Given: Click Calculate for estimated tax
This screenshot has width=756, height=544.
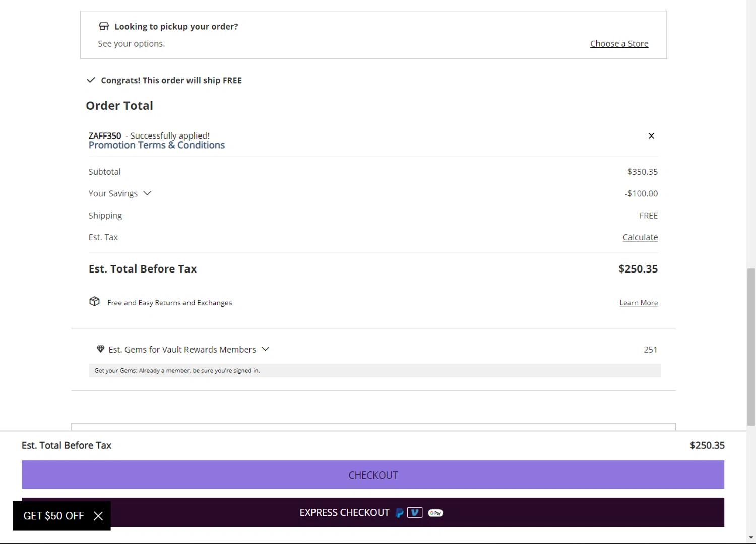Looking at the screenshot, I should coord(640,237).
